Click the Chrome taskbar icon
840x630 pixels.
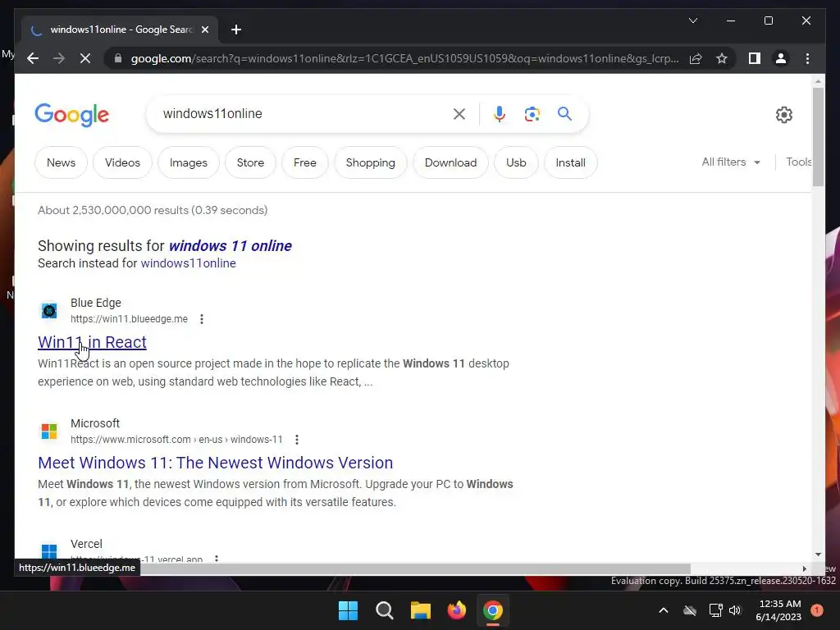click(x=493, y=610)
